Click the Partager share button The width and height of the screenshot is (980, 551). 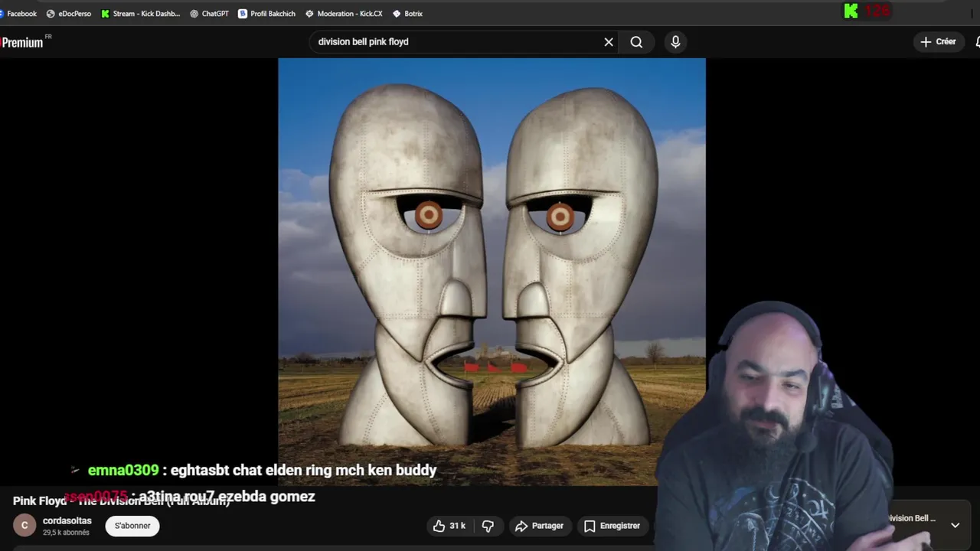tap(540, 526)
